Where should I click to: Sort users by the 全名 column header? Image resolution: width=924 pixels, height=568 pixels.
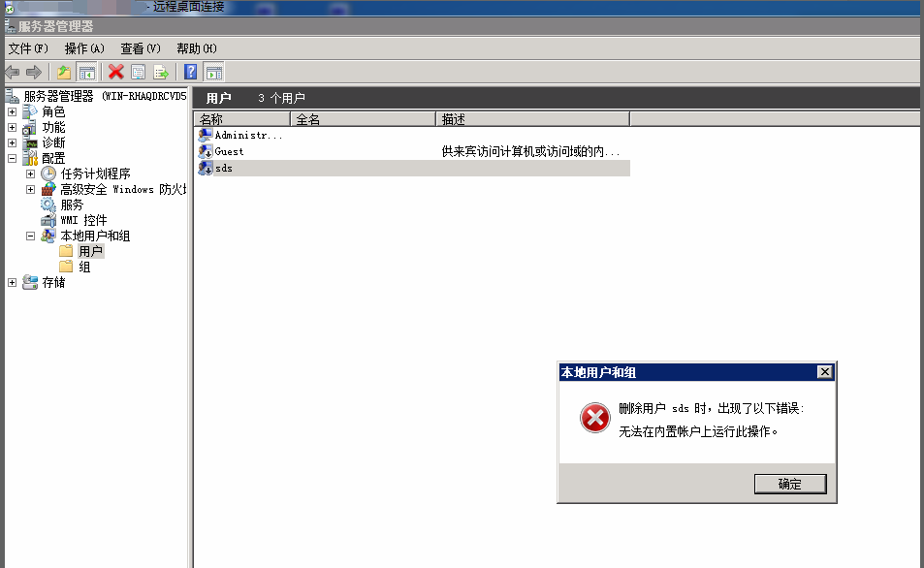[362, 119]
